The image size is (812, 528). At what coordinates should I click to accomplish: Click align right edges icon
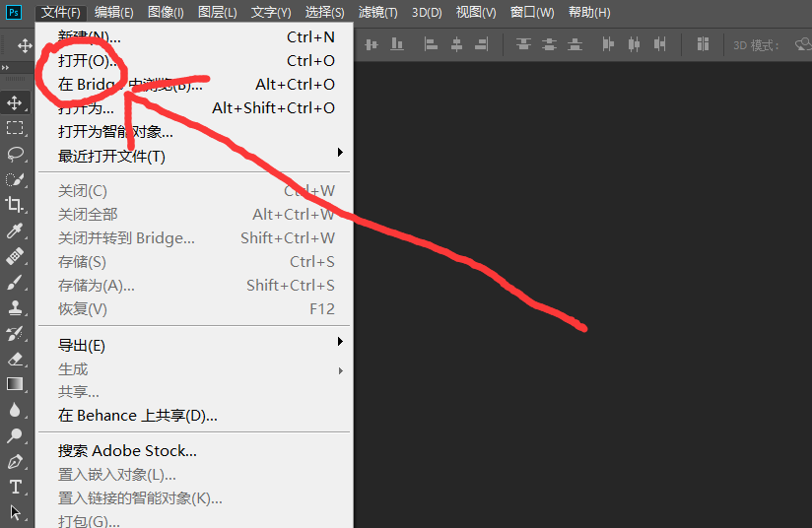(x=482, y=45)
